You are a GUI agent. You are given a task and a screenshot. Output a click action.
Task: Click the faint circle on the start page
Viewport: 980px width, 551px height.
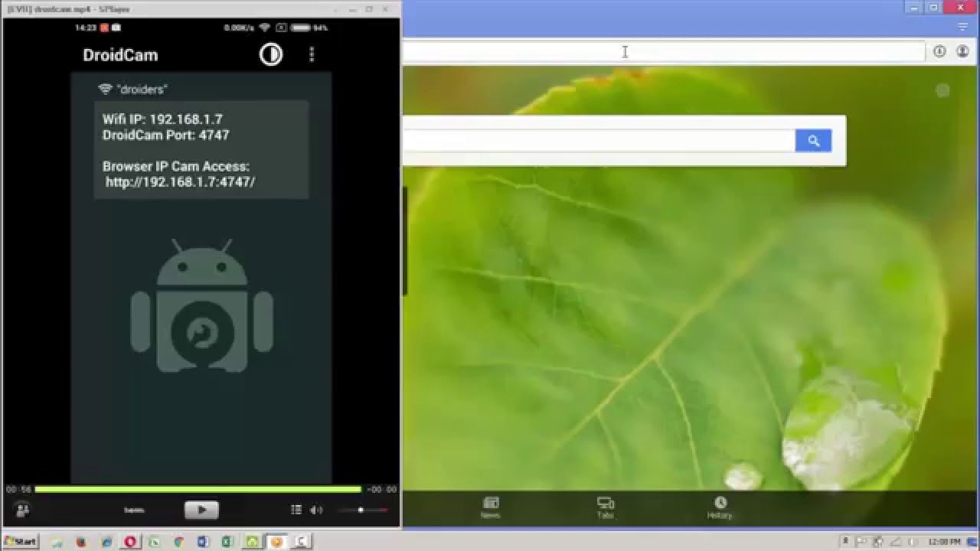(942, 90)
